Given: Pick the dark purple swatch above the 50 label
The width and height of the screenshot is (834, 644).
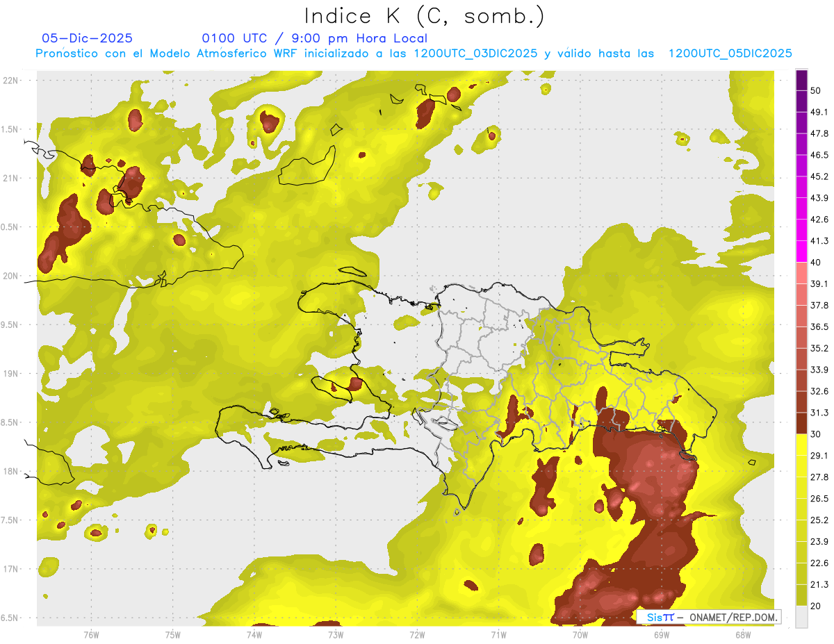Looking at the screenshot, I should 801,80.
